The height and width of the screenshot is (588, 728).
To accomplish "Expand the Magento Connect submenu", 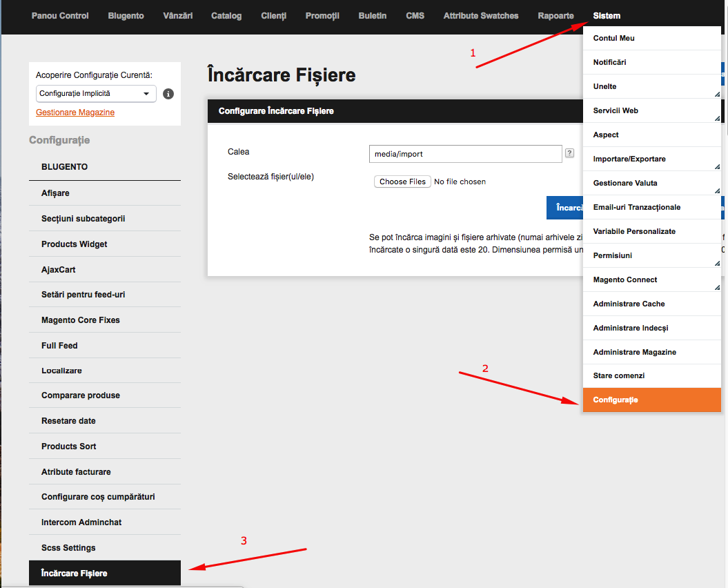I will (651, 280).
